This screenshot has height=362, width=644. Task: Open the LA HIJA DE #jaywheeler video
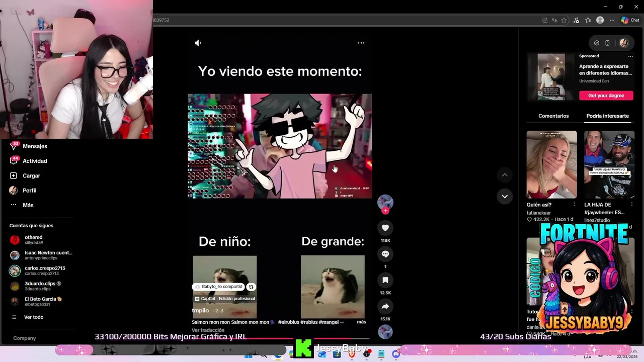coord(609,164)
